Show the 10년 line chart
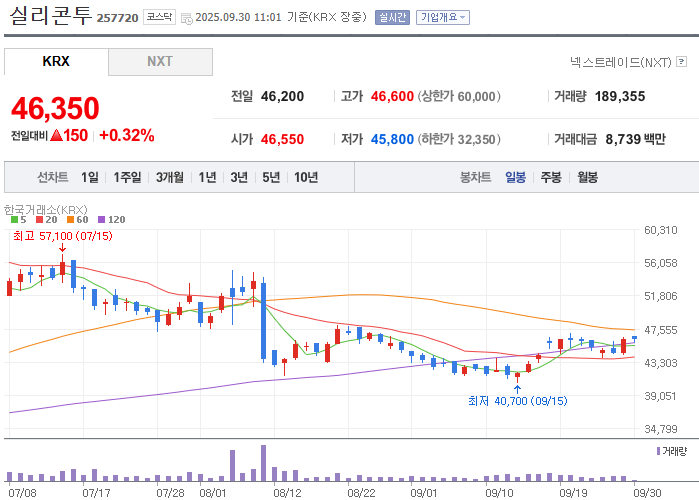Screen dimensions: 699x500 (x=306, y=177)
